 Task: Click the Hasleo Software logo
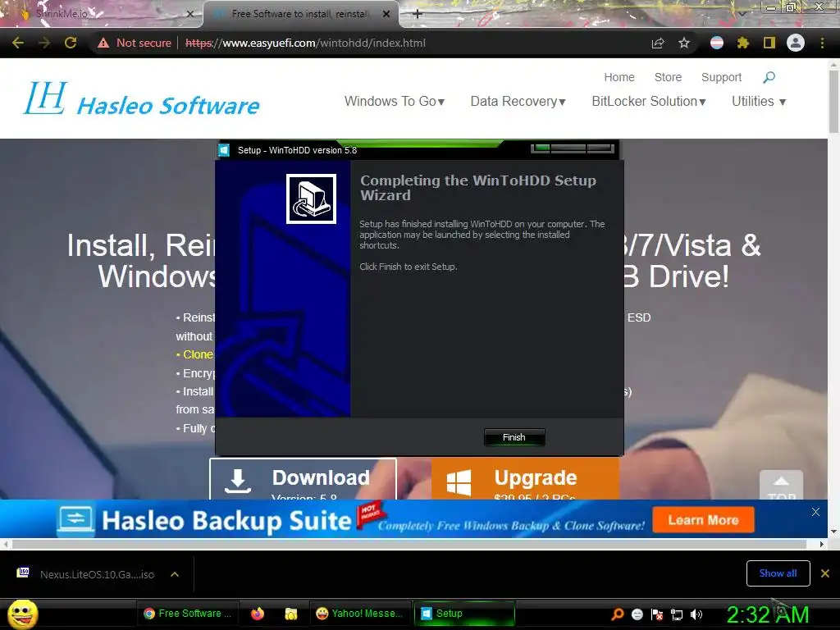pyautogui.click(x=141, y=99)
